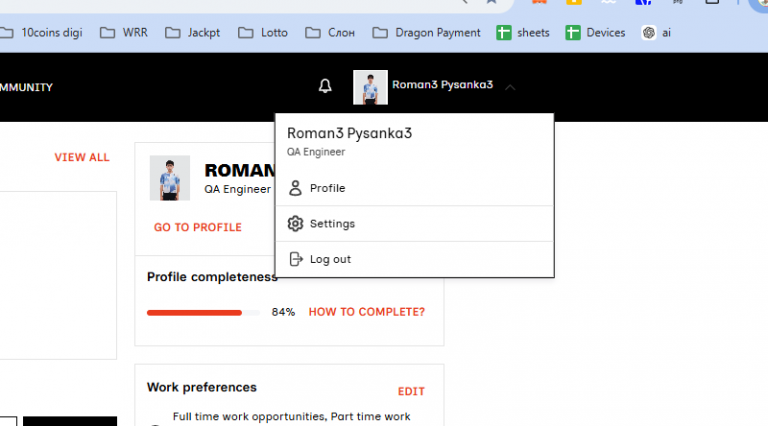This screenshot has width=768, height=426.
Task: Open the Jackpt bookmark folder
Action: [192, 33]
